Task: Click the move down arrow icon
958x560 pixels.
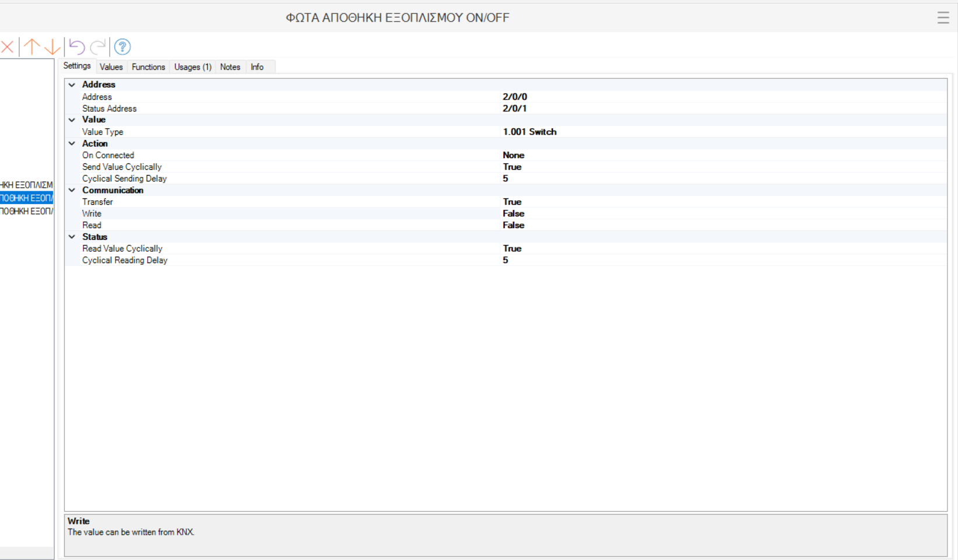Action: pos(53,47)
